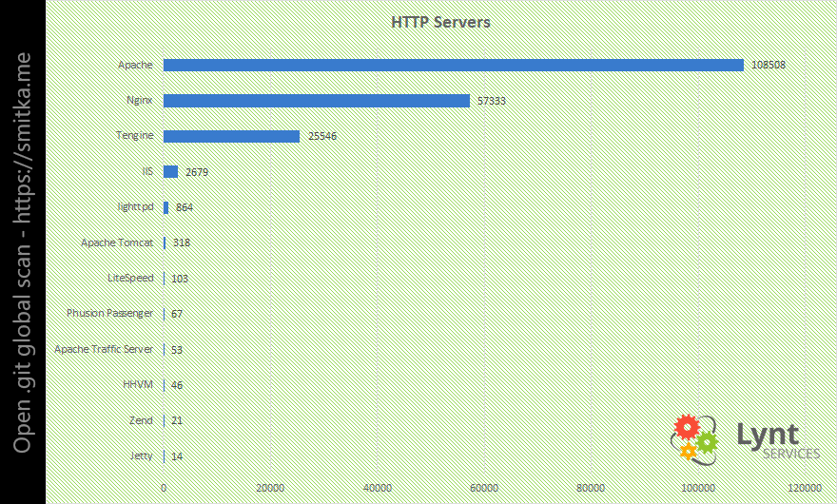Click the HHVM axis label
The height and width of the screenshot is (504, 837).
click(x=138, y=384)
